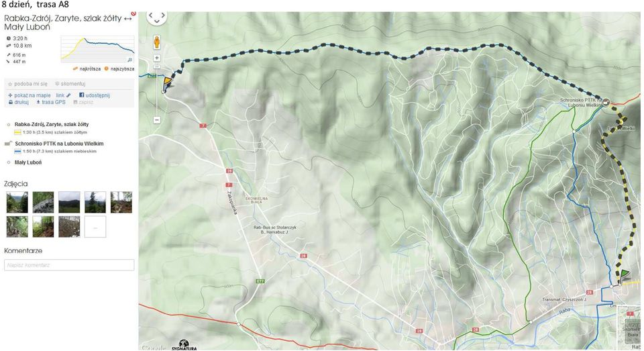This screenshot has height=351, width=644.
Task: Select the 'najszybsza' route option
Action: (119, 68)
